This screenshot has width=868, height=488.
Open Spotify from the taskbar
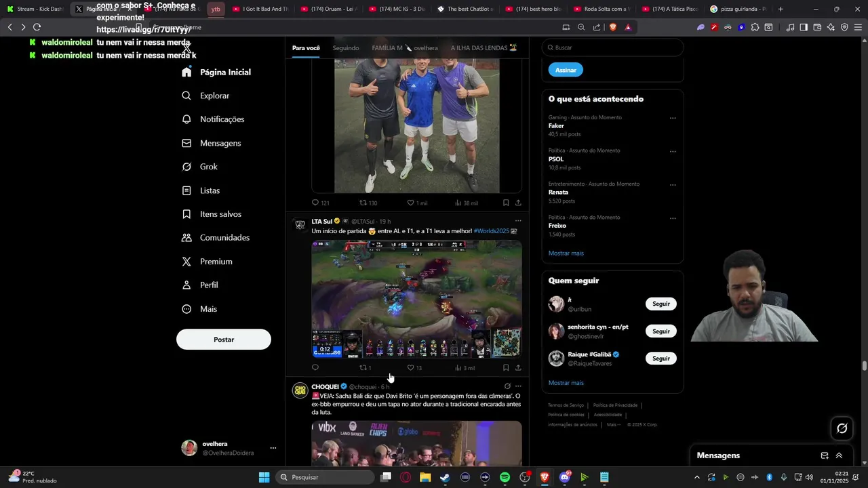click(505, 477)
